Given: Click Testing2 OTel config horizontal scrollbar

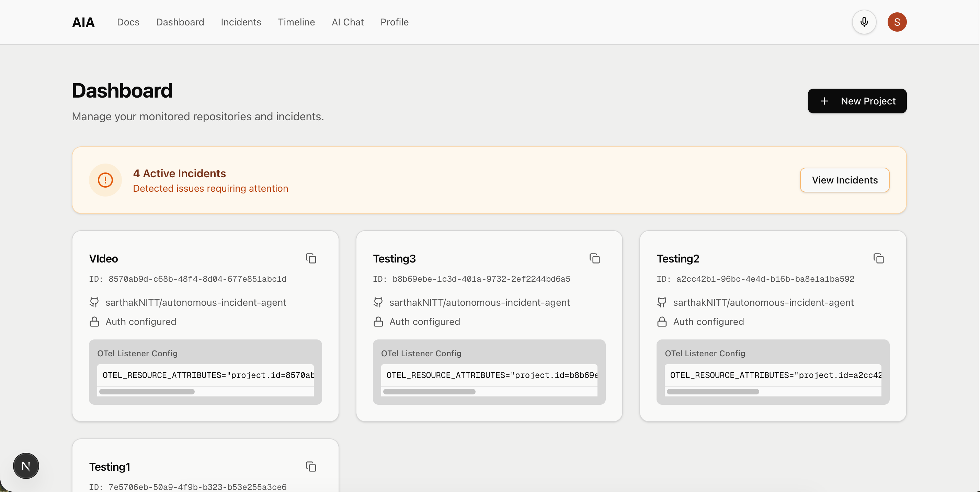Looking at the screenshot, I should 713,392.
